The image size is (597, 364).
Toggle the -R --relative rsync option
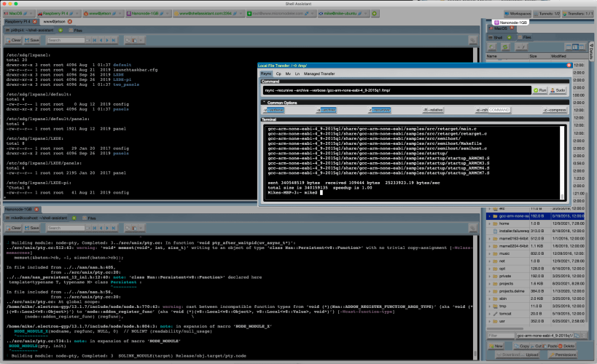[433, 110]
